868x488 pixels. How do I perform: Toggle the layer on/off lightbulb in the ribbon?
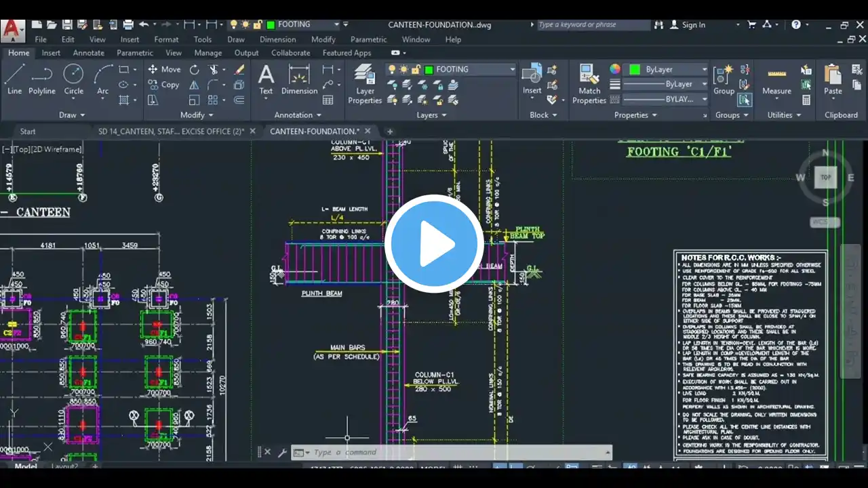coord(392,70)
